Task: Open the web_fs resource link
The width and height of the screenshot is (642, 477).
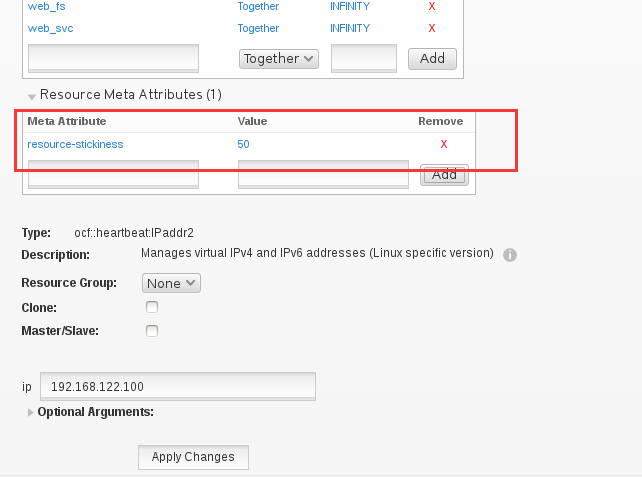Action: click(x=47, y=6)
